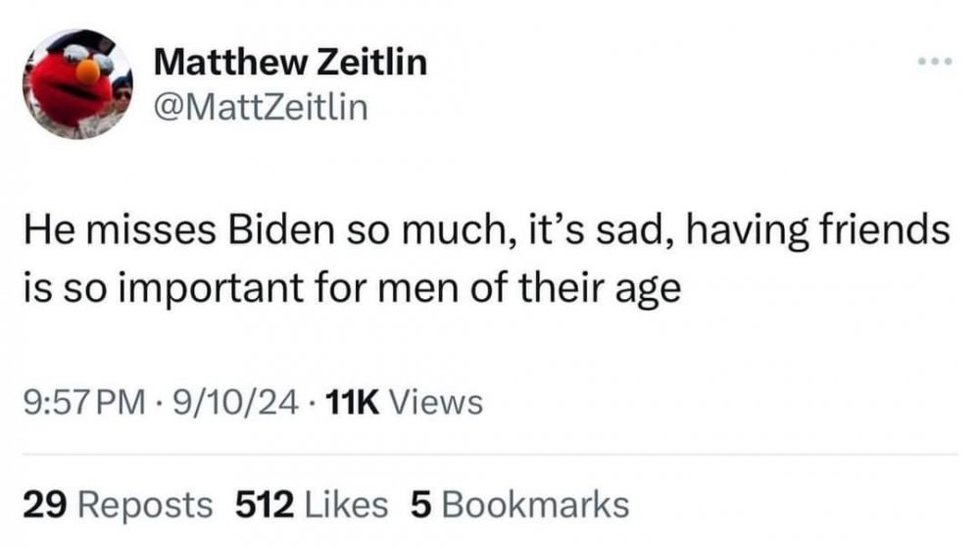Viewport: 980px width, 547px height.
Task: Open Matthew Zeitlin's display name link
Action: click(291, 63)
